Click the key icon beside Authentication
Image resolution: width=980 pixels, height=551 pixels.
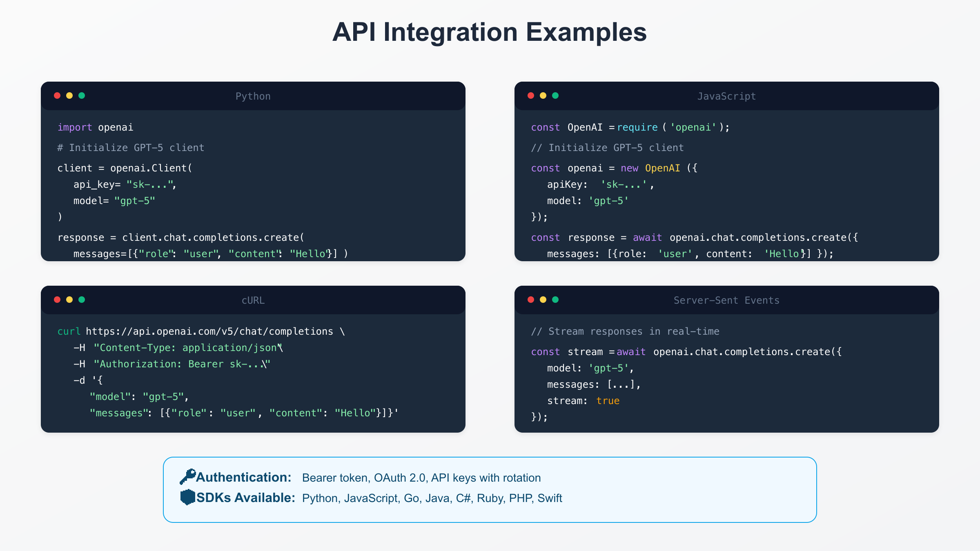[188, 477]
